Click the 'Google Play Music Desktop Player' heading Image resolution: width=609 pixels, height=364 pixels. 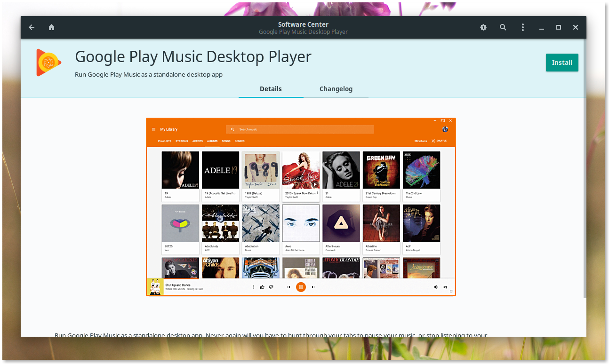click(193, 56)
